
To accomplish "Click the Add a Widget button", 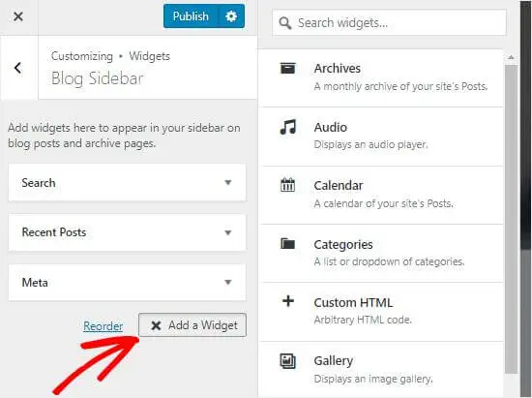I will point(192,325).
